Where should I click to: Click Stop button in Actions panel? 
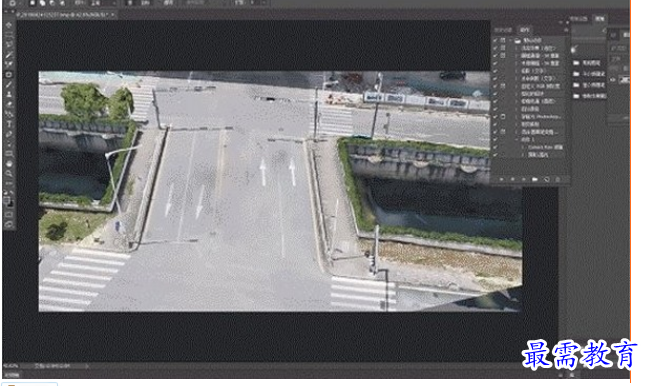coord(501,180)
